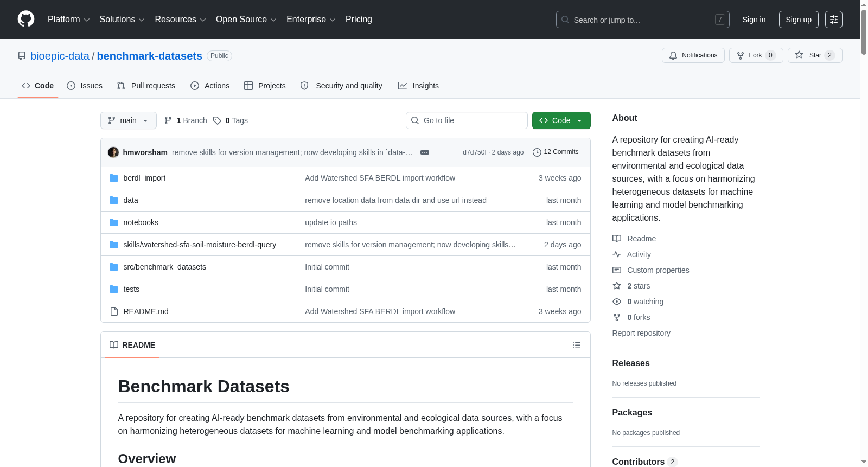Expand the Enterprise menu

click(311, 20)
